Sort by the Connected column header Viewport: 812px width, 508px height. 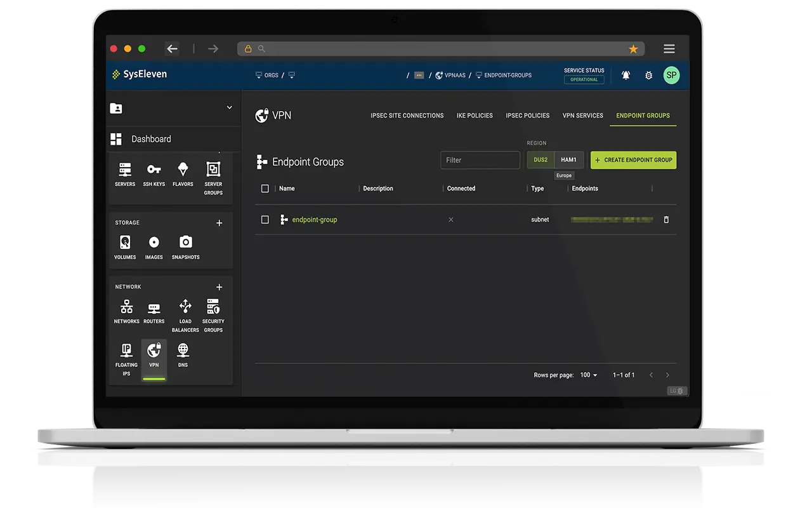(x=461, y=189)
